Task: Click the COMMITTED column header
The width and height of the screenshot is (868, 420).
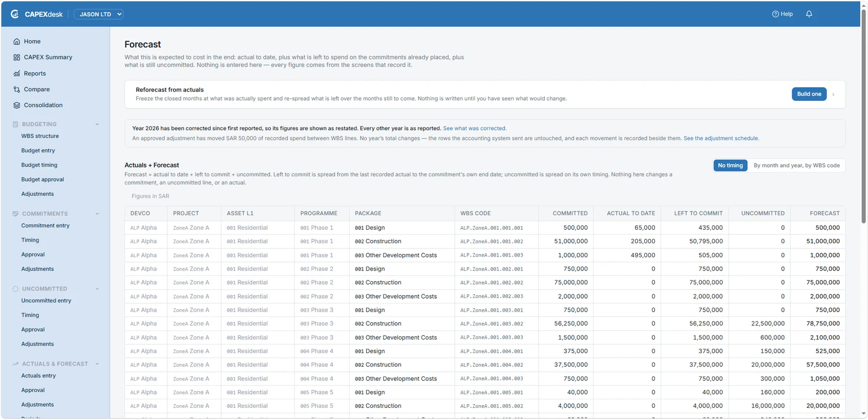Action: [570, 214]
